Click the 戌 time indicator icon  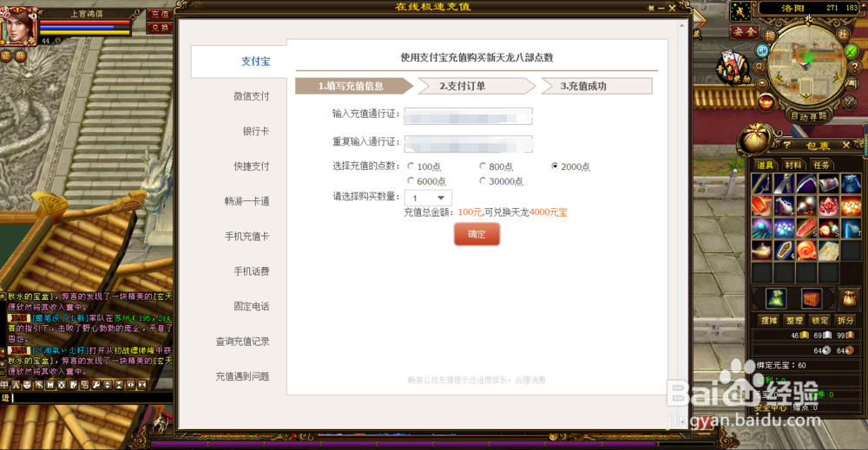click(740, 11)
